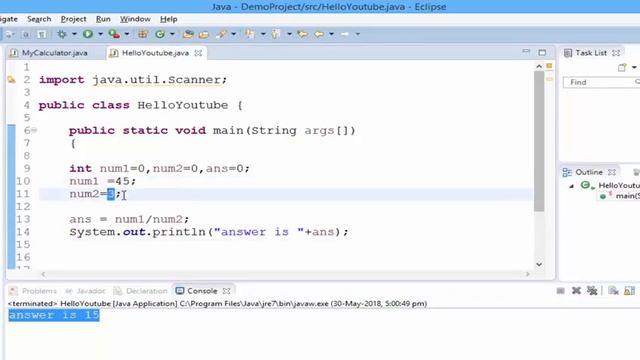Click the console output 'answer is 15'
This screenshot has height=360, width=640.
pyautogui.click(x=54, y=315)
